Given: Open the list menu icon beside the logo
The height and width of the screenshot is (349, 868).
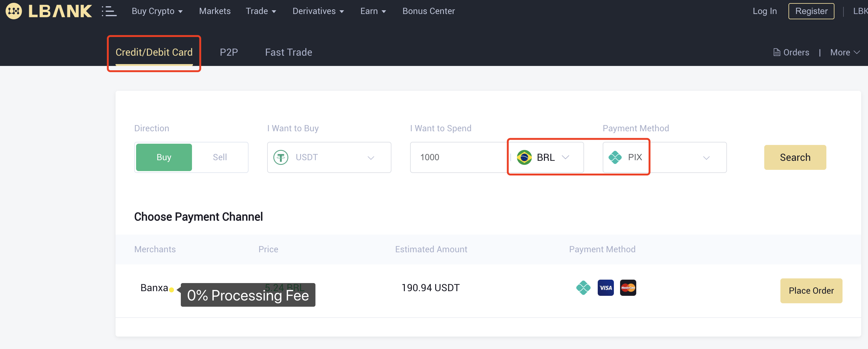Looking at the screenshot, I should pos(109,11).
